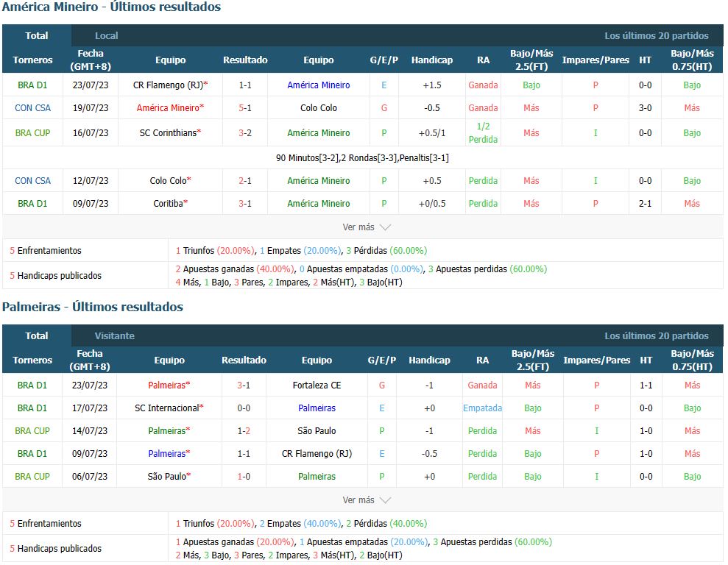Open São Paulo in the 06/07/23 row

(x=169, y=476)
